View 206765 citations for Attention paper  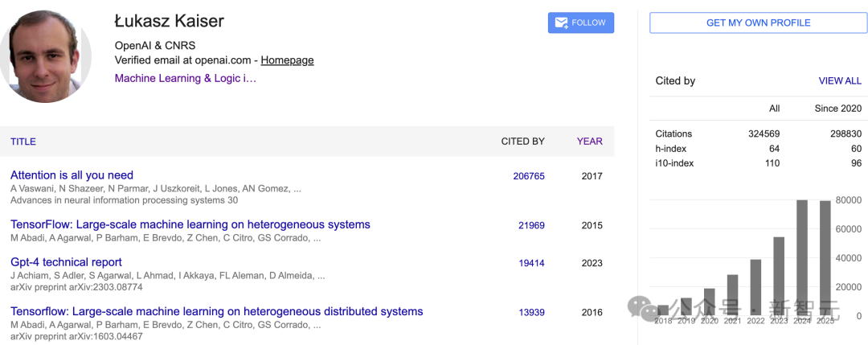pos(529,176)
